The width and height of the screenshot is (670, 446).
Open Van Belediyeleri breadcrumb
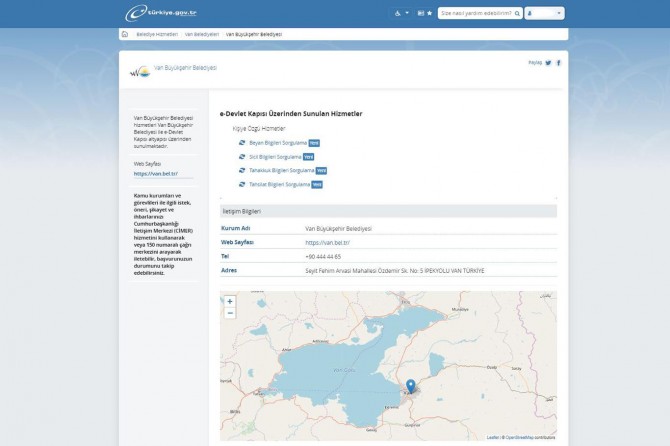200,34
